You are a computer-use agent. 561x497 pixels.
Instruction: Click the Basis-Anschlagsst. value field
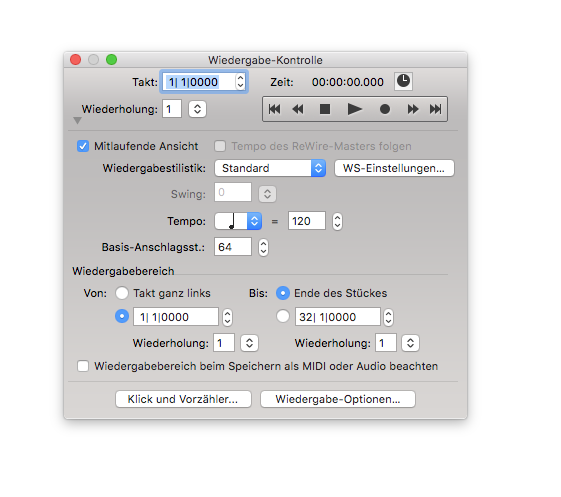coord(233,247)
